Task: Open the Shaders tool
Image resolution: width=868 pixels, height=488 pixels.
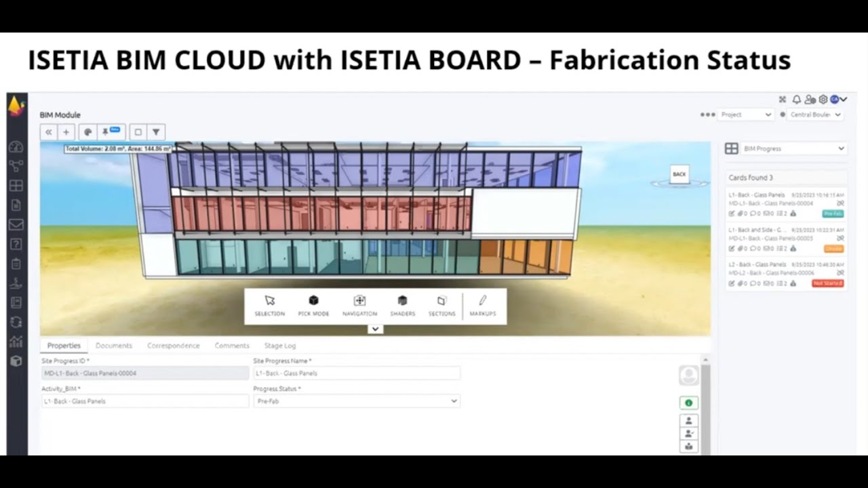Action: [x=402, y=306]
